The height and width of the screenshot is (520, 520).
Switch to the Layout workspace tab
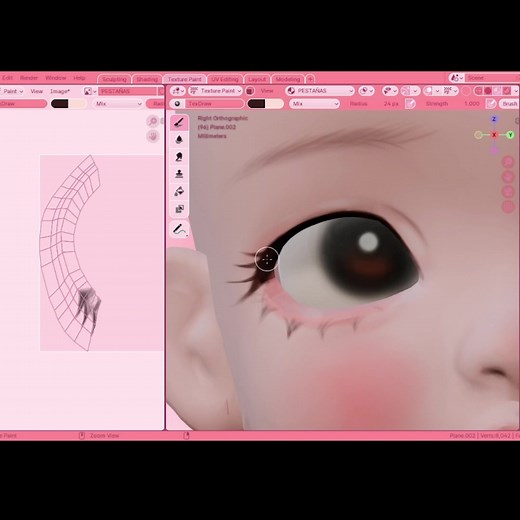click(257, 79)
